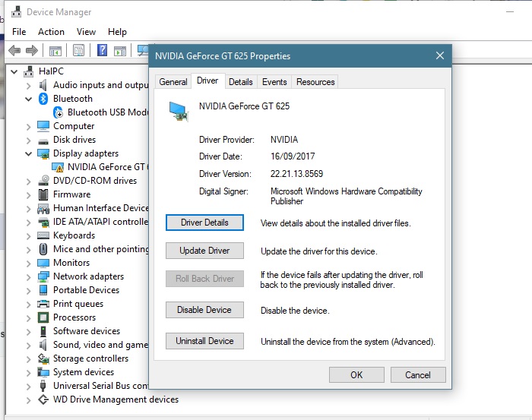Click the Processors icon

[x=43, y=317]
